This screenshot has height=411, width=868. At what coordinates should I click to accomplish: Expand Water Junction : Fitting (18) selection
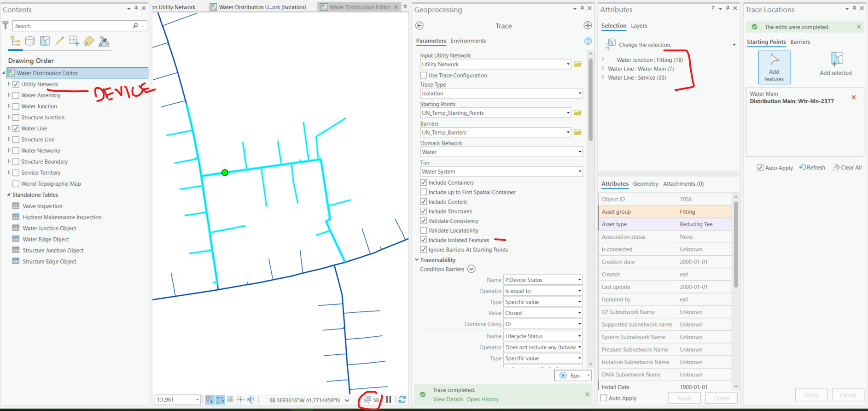(604, 59)
